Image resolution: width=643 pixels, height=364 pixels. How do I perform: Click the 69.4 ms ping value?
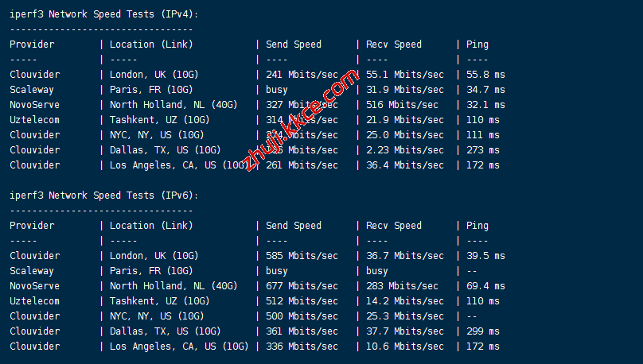click(x=485, y=286)
